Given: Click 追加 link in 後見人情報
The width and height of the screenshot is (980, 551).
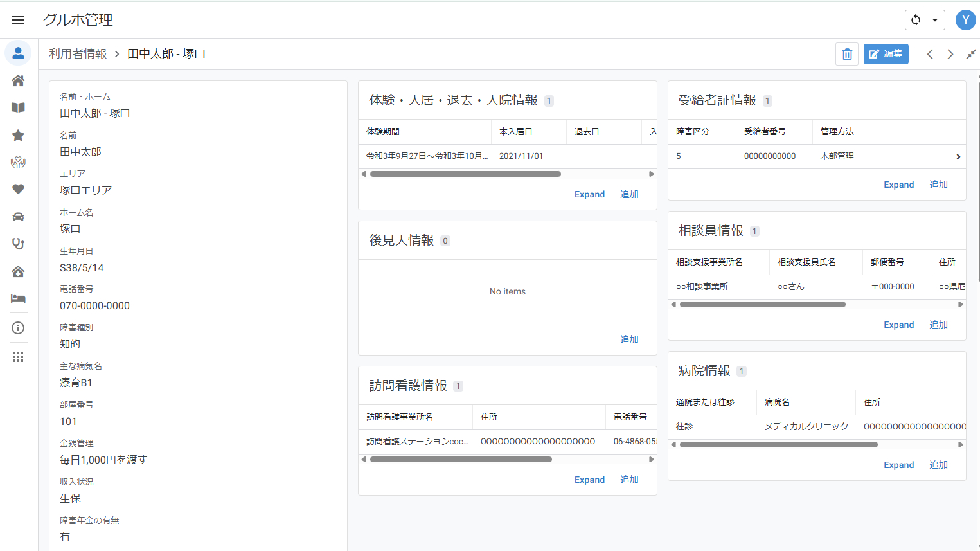Looking at the screenshot, I should 629,339.
